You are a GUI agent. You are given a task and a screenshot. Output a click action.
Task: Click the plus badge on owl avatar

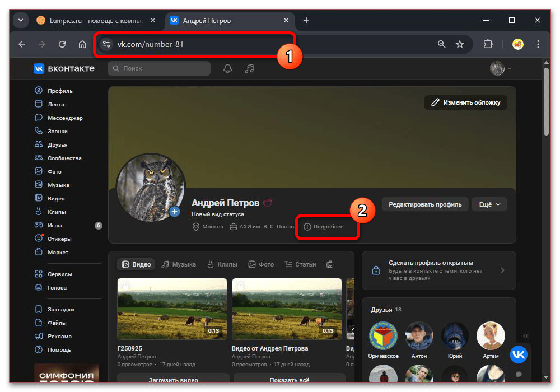175,211
